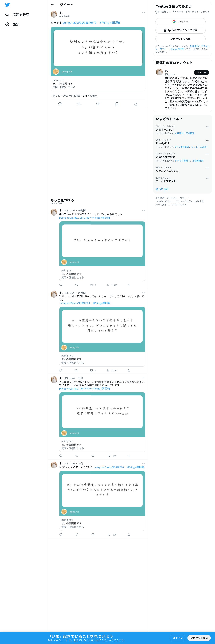Open the peing.net card about 整形 question
Screen dimensions: 215x644
[x=98, y=59]
